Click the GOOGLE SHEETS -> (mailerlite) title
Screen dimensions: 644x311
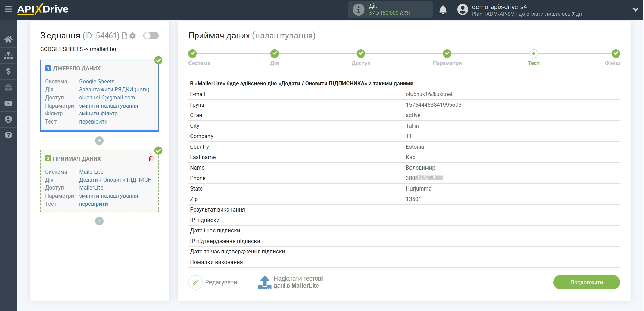(x=78, y=49)
